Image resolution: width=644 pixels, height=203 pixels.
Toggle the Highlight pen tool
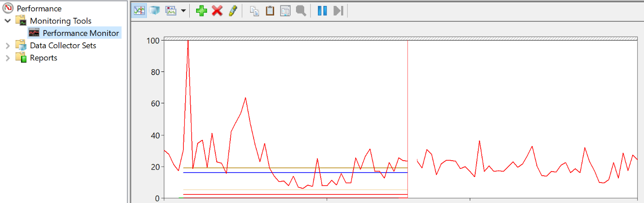coord(233,11)
